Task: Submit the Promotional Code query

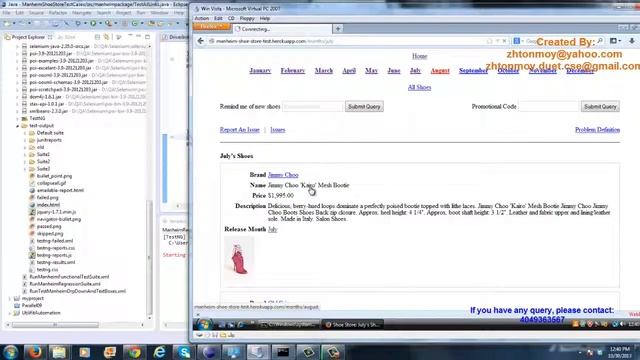Action: click(600, 107)
